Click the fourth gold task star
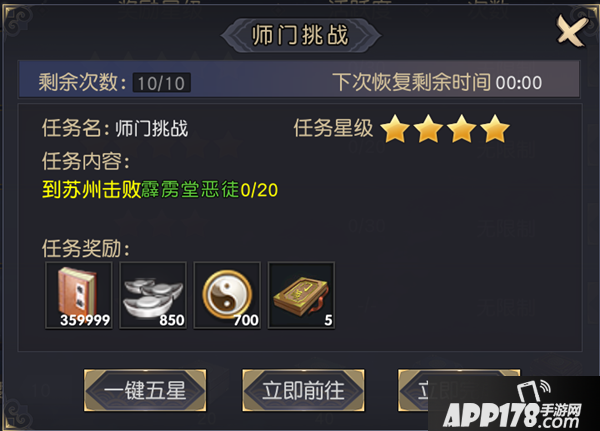This screenshot has height=431, width=600. [495, 129]
